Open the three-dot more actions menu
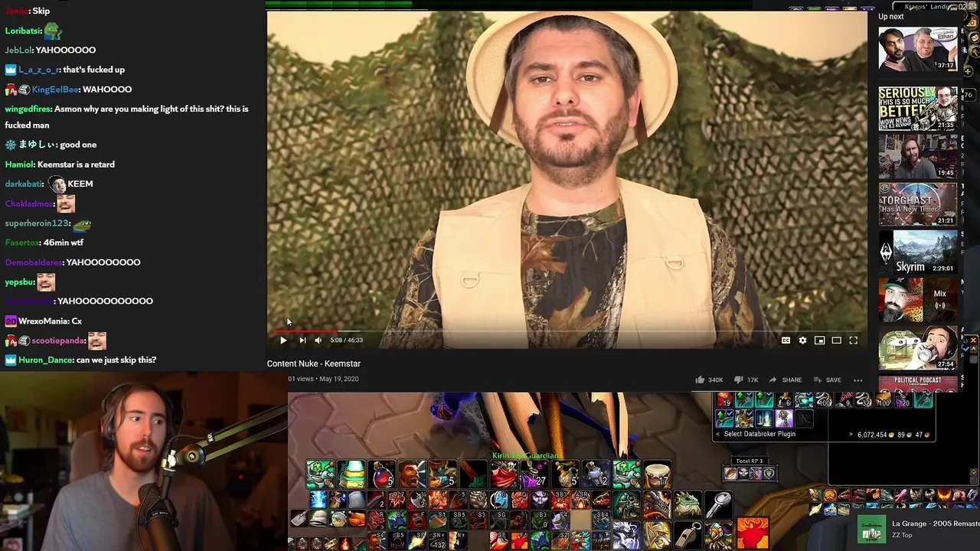The image size is (980, 551). (858, 380)
